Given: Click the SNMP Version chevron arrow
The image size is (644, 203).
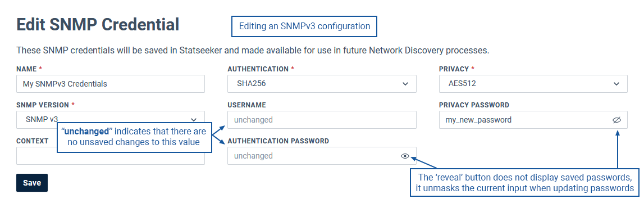Looking at the screenshot, I should click(x=194, y=120).
